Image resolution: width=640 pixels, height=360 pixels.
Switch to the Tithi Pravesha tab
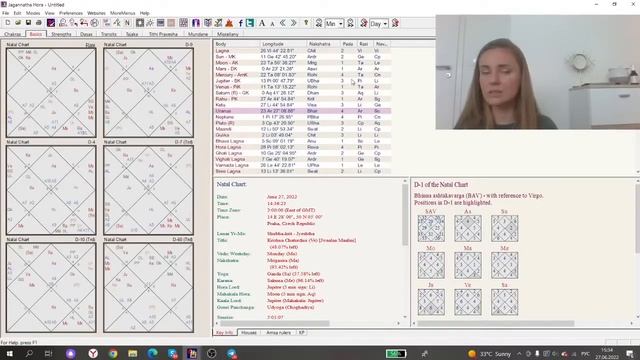point(163,34)
